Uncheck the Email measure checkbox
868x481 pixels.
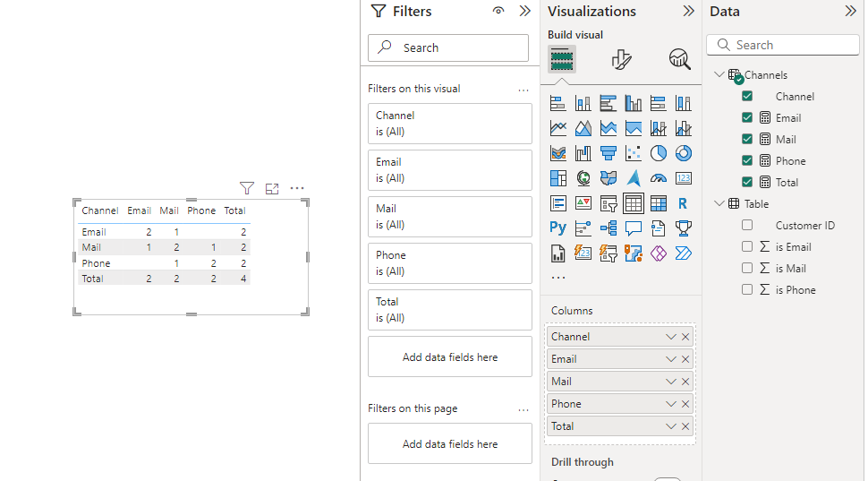coord(747,117)
